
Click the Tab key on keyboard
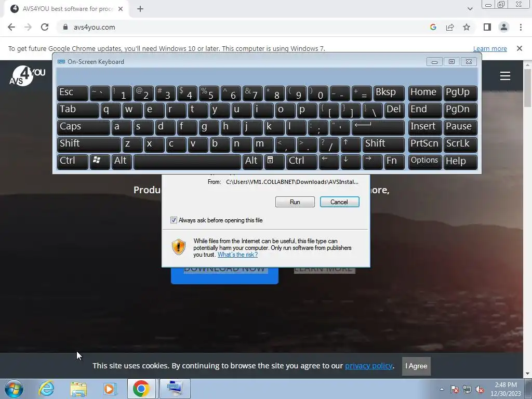pyautogui.click(x=78, y=110)
